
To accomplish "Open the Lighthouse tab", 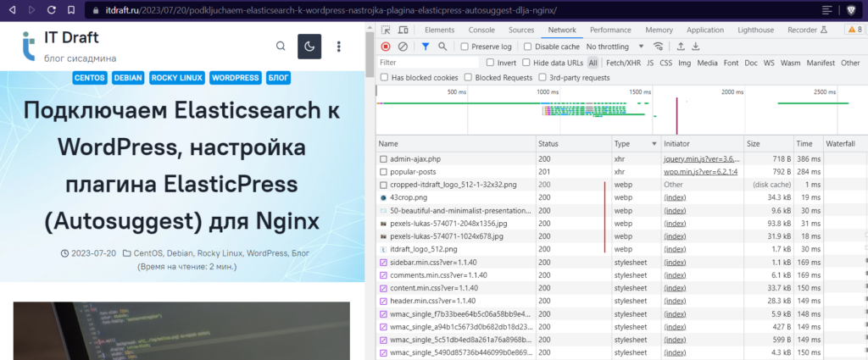I will click(755, 30).
